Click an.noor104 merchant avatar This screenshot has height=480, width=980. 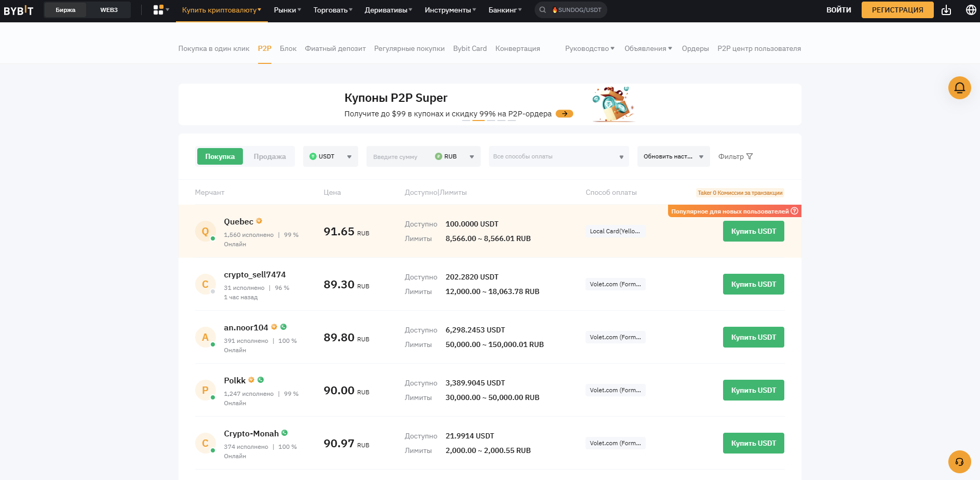[x=205, y=337]
